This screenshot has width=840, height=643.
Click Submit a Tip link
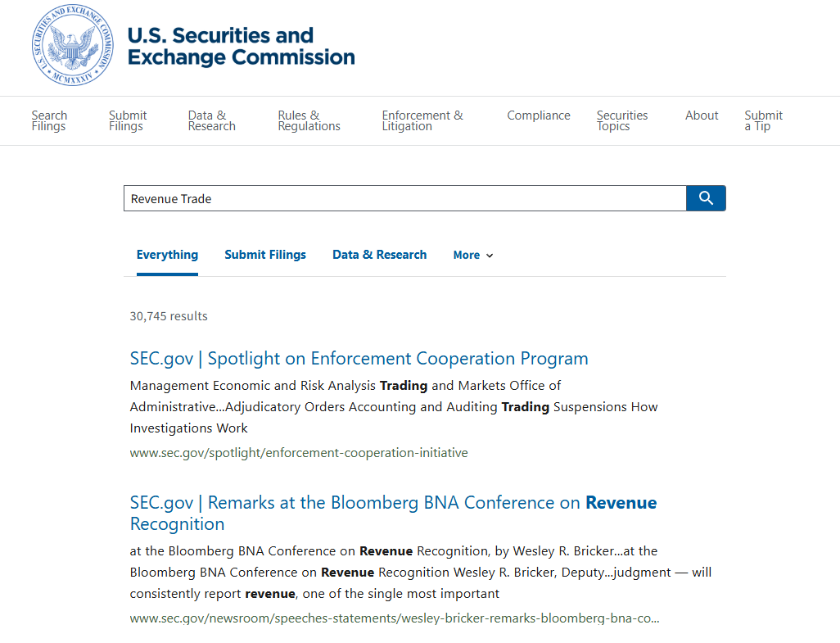tap(763, 120)
